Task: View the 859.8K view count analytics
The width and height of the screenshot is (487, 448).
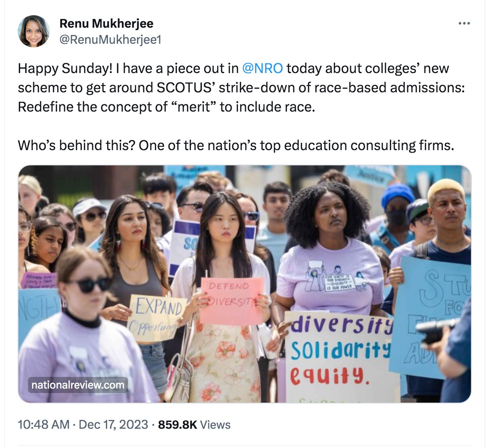Action: click(x=178, y=424)
